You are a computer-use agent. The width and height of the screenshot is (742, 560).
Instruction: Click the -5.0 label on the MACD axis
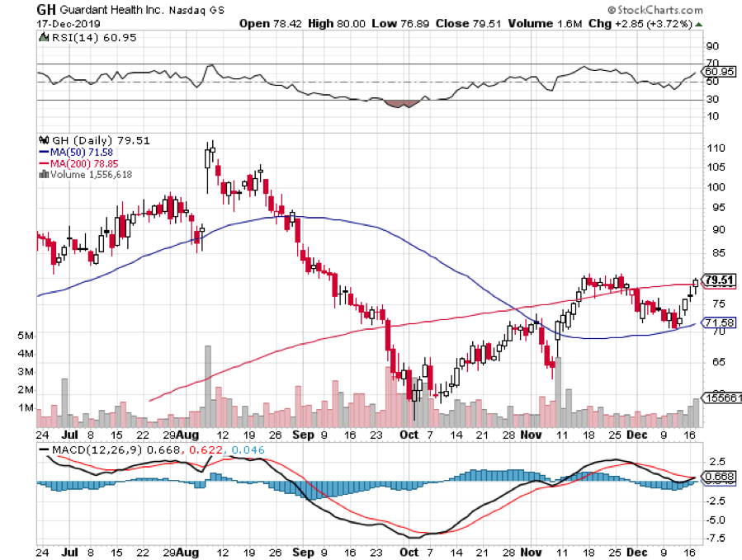click(x=715, y=520)
